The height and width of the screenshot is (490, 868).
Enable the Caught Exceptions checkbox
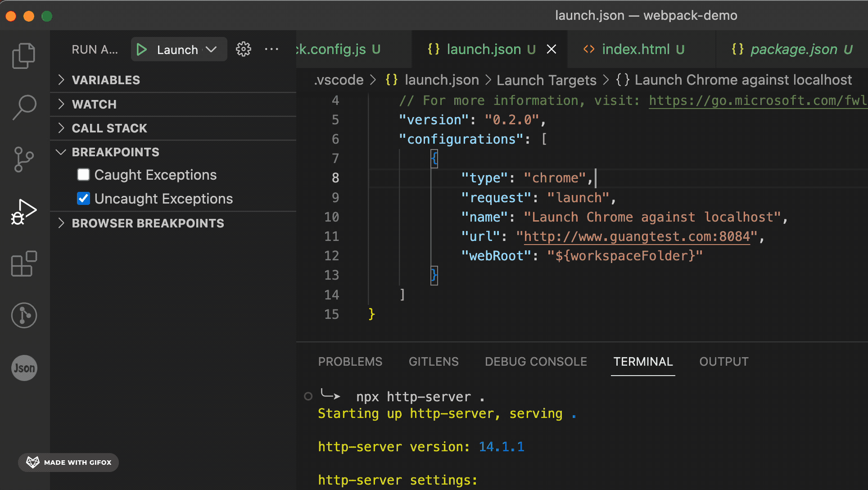pos(83,175)
